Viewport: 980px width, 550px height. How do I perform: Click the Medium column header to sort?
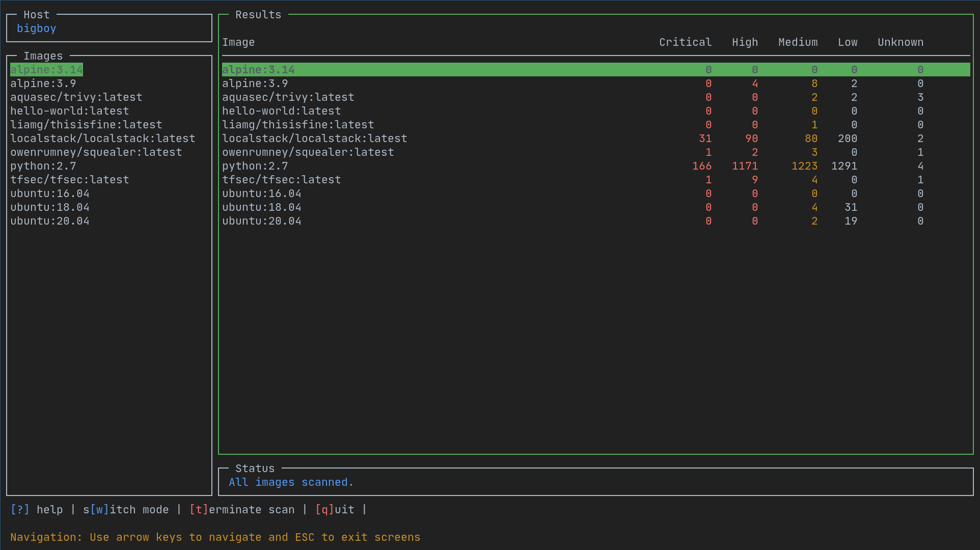[798, 42]
